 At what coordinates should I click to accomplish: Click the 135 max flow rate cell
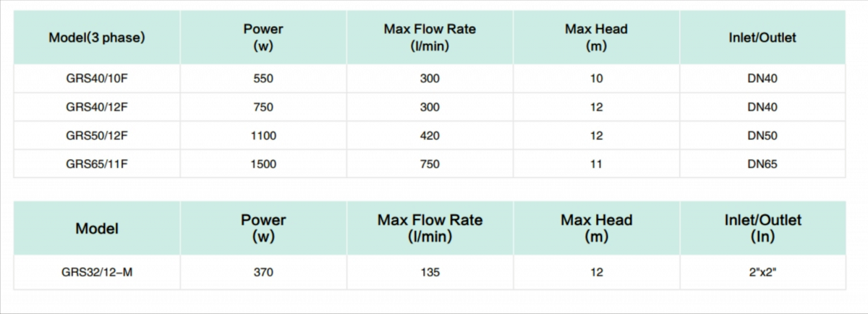430,273
